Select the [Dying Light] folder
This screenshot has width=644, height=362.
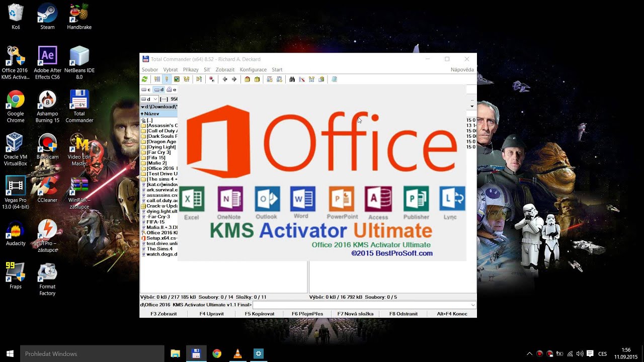pos(158,147)
